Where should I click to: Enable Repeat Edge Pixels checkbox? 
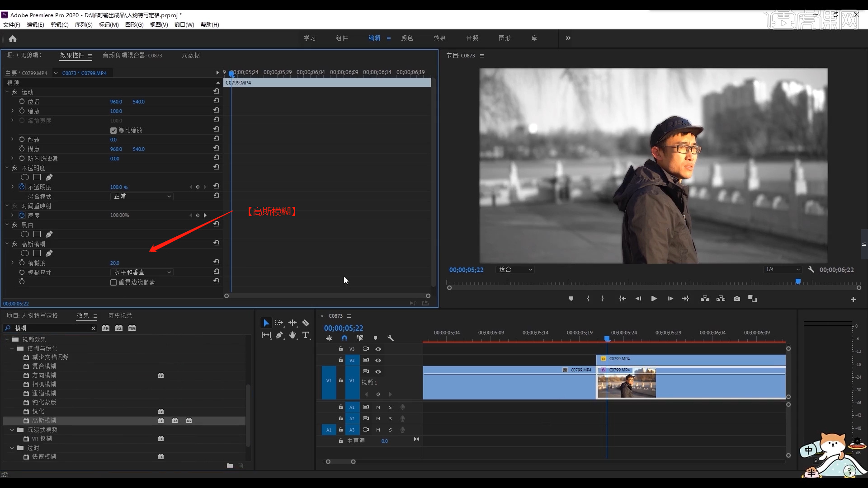(113, 282)
